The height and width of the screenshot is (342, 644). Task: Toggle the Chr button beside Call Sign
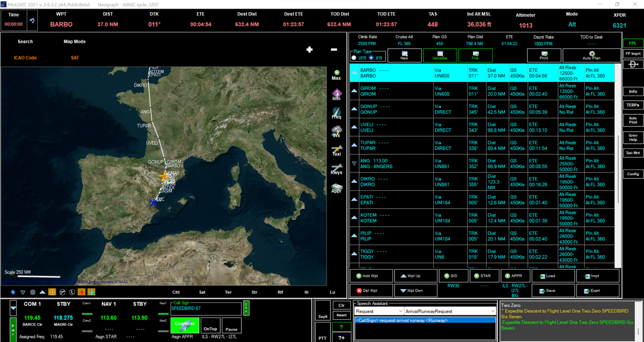pos(246,308)
